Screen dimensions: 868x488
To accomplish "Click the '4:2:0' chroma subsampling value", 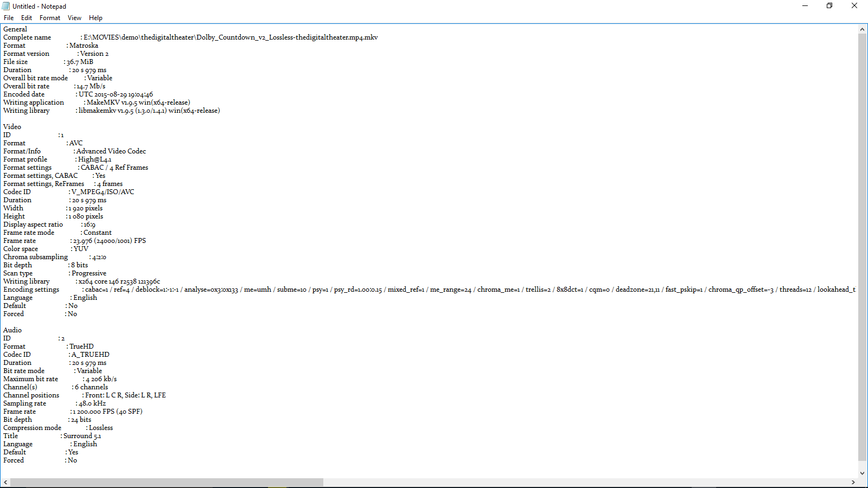I will [99, 257].
